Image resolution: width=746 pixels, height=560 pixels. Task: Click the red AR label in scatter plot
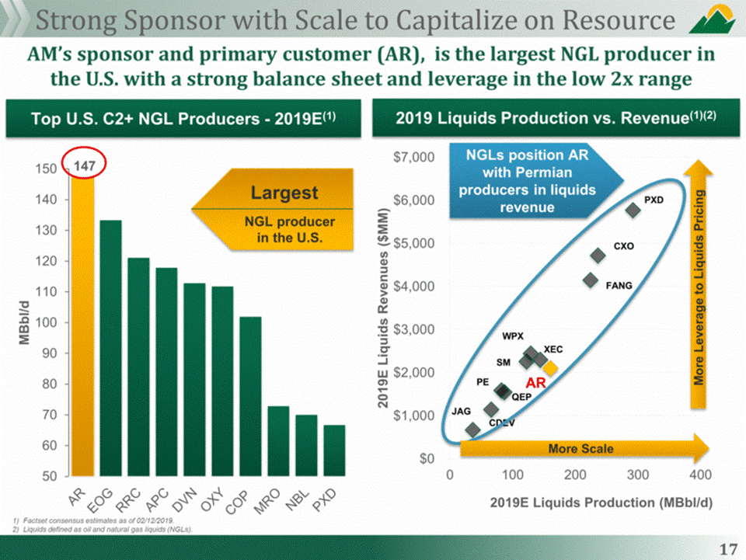pyautogui.click(x=535, y=383)
